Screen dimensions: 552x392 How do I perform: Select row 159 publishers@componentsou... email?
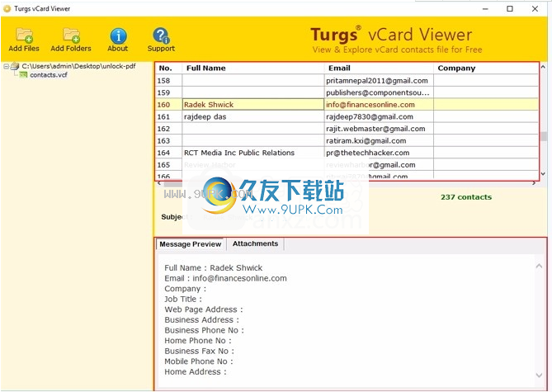click(x=377, y=92)
